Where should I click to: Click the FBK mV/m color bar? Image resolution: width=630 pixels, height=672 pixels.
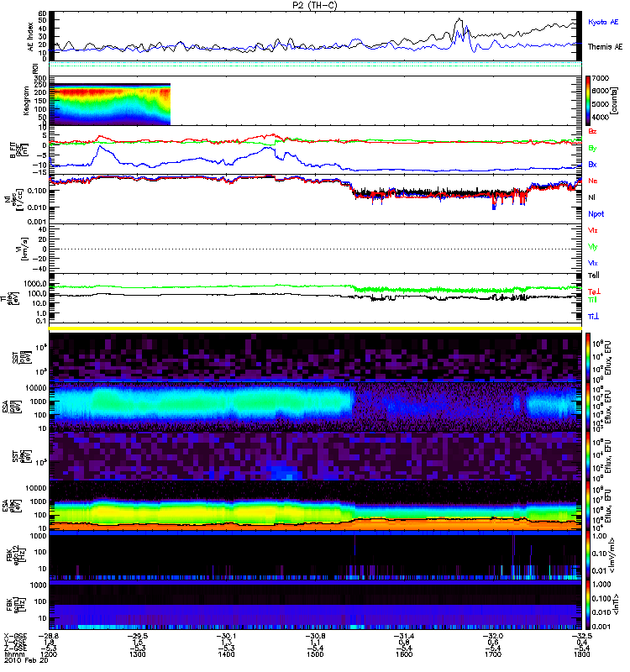click(x=588, y=555)
